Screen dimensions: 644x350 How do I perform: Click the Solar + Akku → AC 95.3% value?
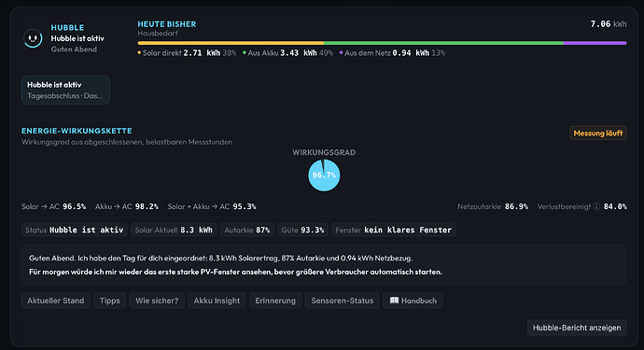[212, 206]
